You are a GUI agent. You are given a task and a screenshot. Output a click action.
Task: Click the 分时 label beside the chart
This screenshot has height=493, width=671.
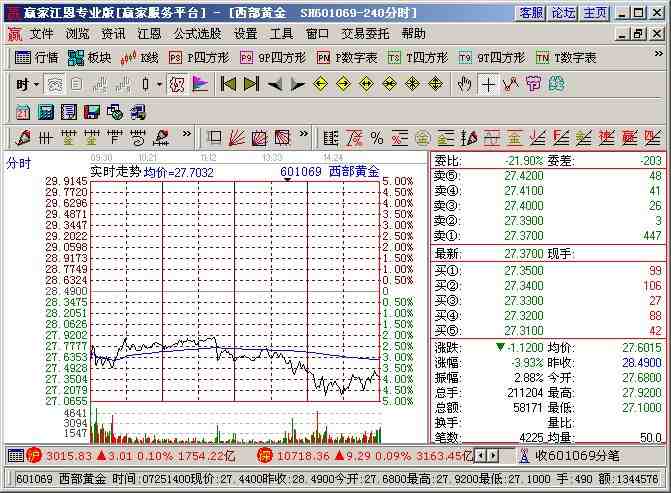[x=19, y=163]
